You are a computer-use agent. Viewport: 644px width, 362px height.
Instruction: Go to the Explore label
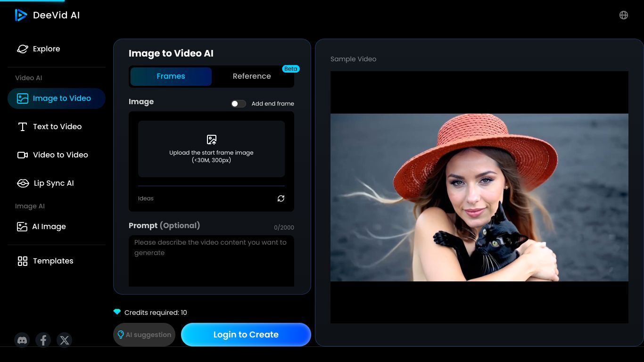tap(47, 49)
